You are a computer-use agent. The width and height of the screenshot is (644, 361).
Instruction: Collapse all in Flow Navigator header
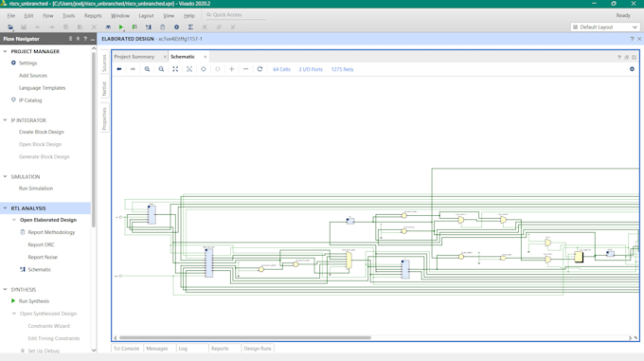[70, 39]
